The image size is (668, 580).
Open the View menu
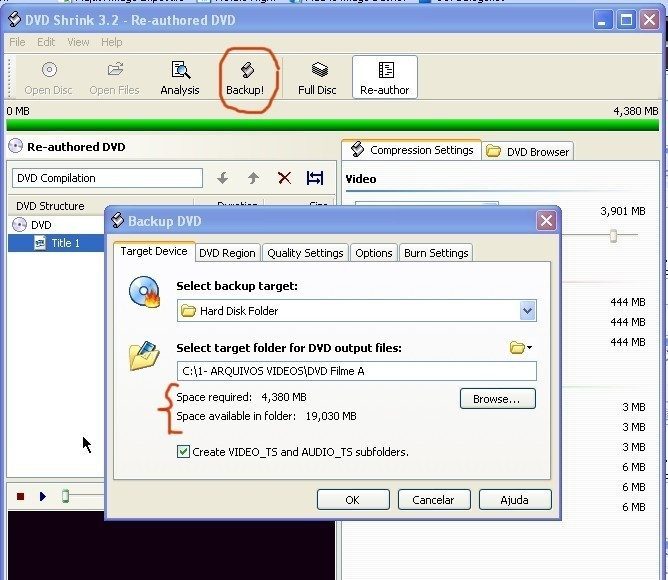78,42
